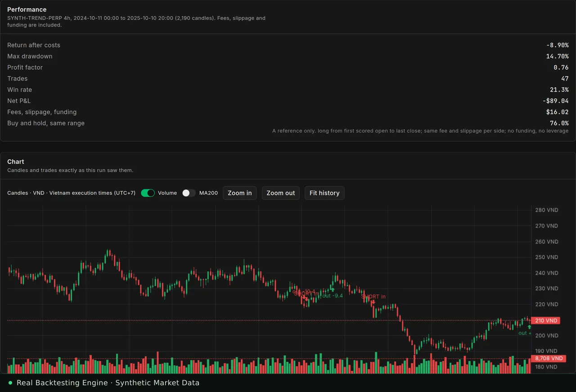Click the 200 VND price axis label
Screen dimensions: 576x392
(x=547, y=336)
